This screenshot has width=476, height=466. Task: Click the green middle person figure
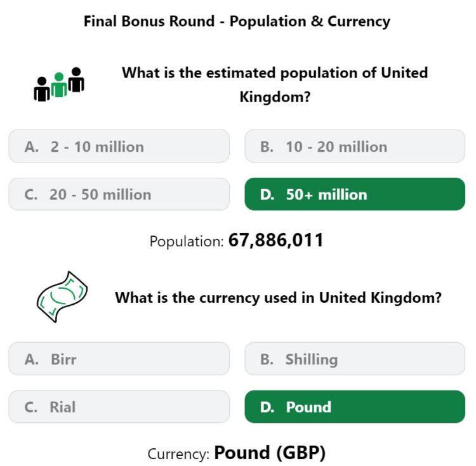point(59,84)
